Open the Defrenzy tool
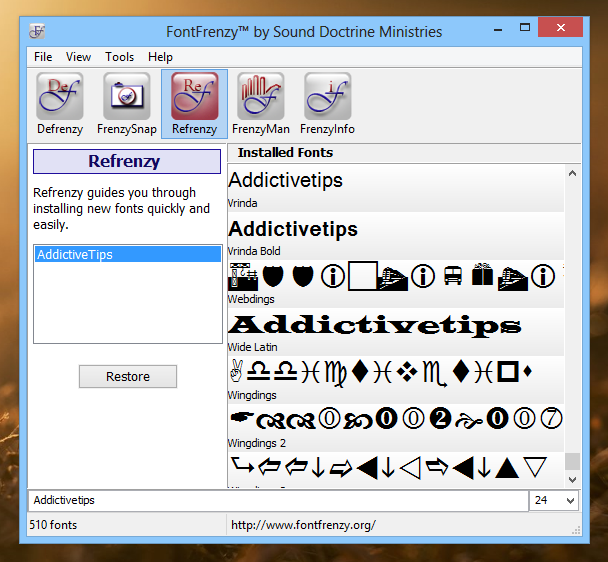 [x=60, y=104]
